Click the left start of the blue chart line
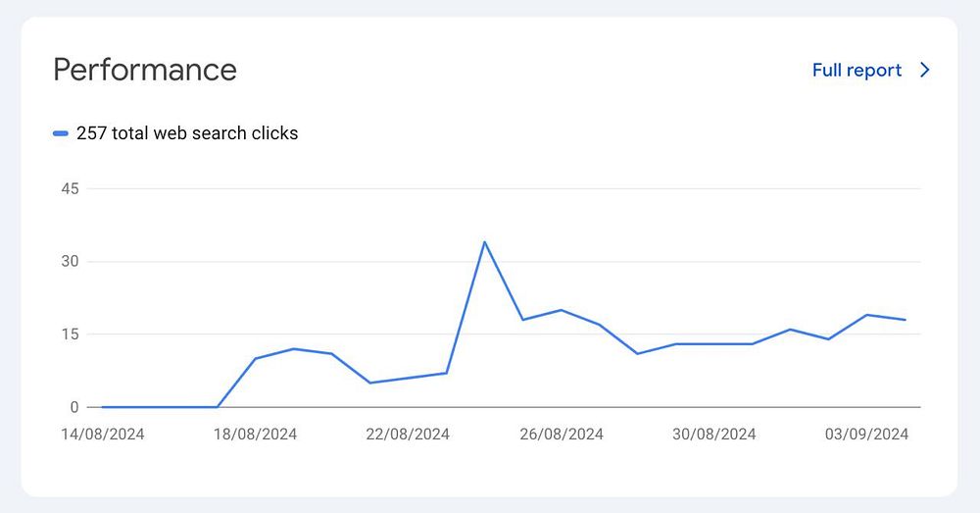 tap(103, 406)
